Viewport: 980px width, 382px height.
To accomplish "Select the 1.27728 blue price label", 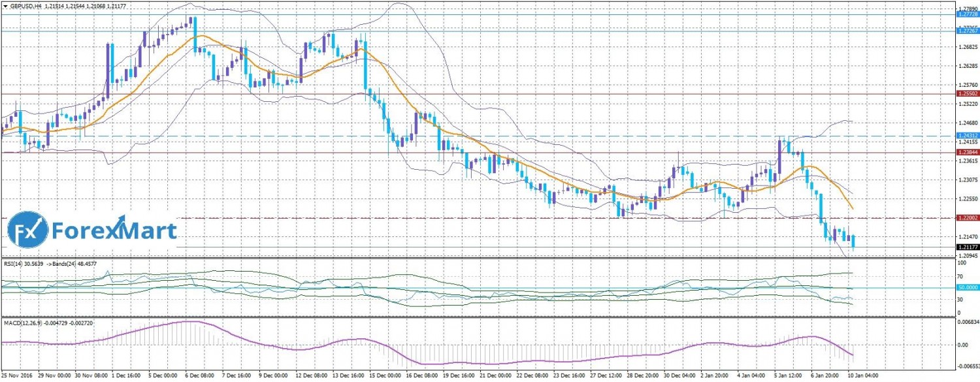I will click(x=967, y=13).
